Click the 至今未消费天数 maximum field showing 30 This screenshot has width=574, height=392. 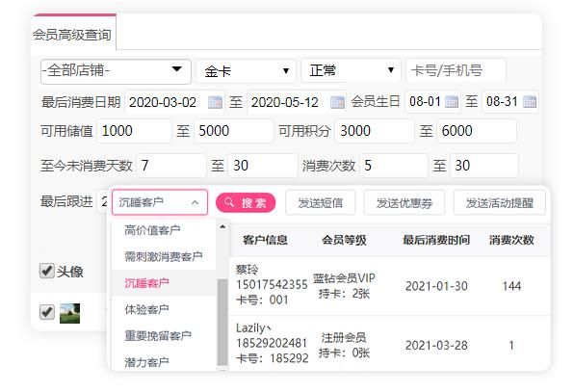[263, 166]
